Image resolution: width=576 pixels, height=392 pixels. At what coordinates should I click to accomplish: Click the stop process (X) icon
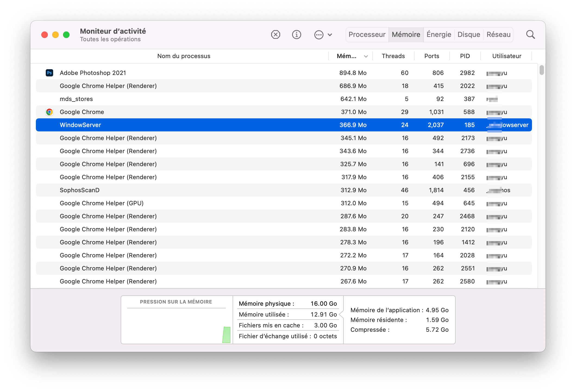276,35
